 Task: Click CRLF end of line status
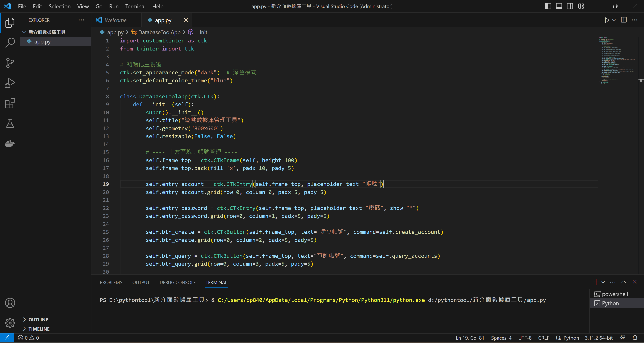544,338
